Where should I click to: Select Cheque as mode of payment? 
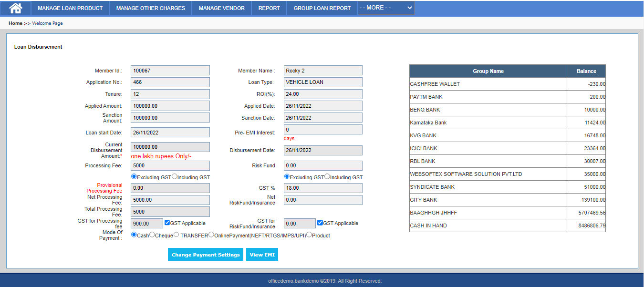pyautogui.click(x=152, y=235)
